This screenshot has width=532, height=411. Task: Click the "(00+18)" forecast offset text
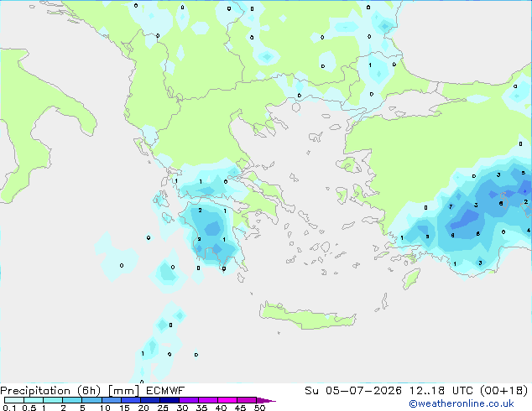tap(504, 391)
